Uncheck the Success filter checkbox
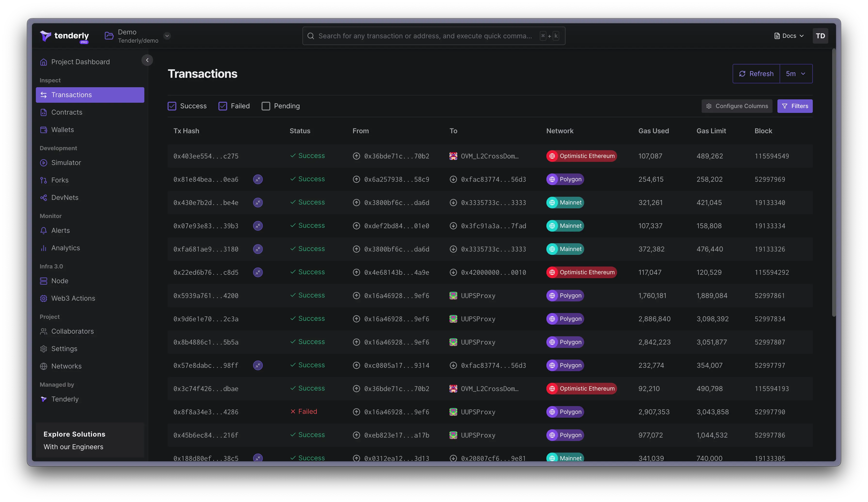 pyautogui.click(x=172, y=106)
